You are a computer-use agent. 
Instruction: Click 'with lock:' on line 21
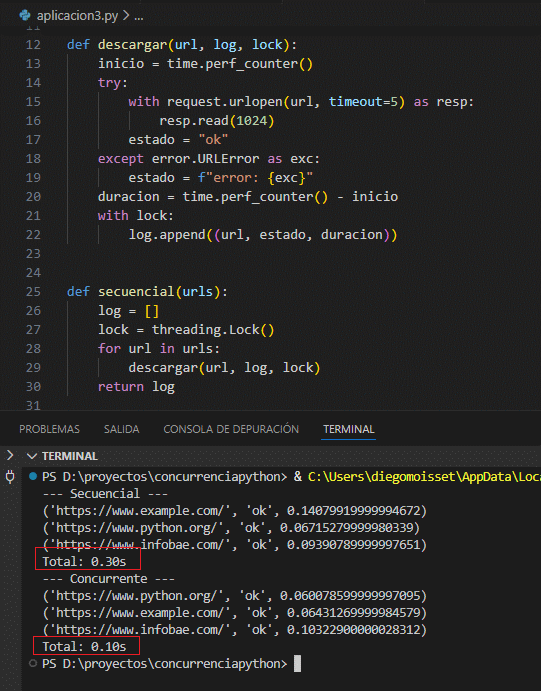pos(136,215)
